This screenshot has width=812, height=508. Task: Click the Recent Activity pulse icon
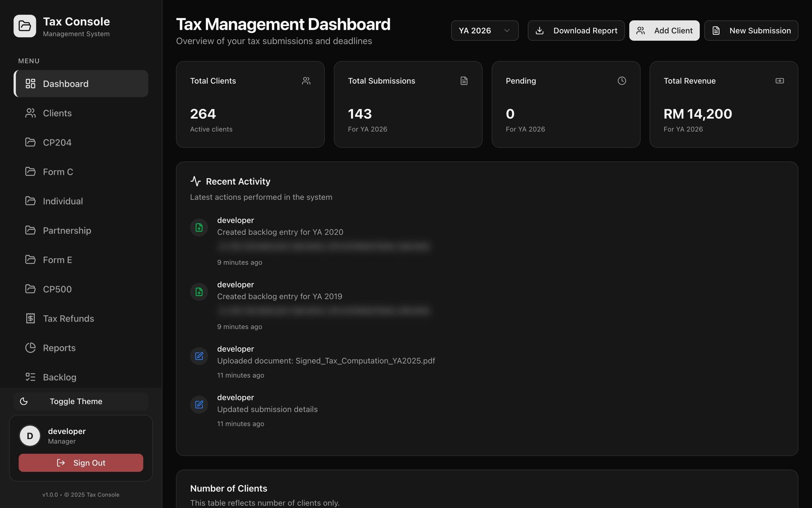pos(195,181)
